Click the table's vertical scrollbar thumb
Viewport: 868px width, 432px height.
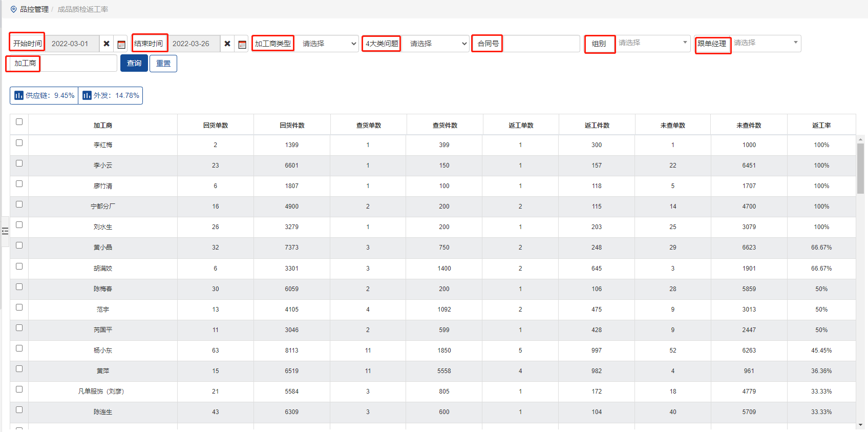tap(860, 168)
